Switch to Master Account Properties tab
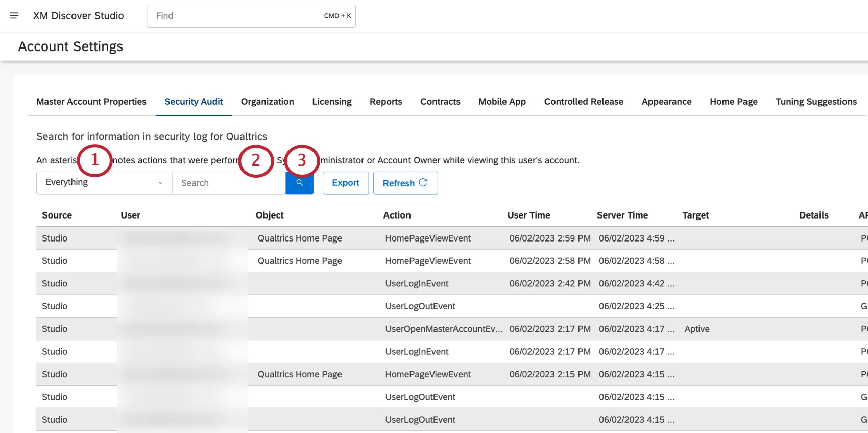 click(x=91, y=102)
